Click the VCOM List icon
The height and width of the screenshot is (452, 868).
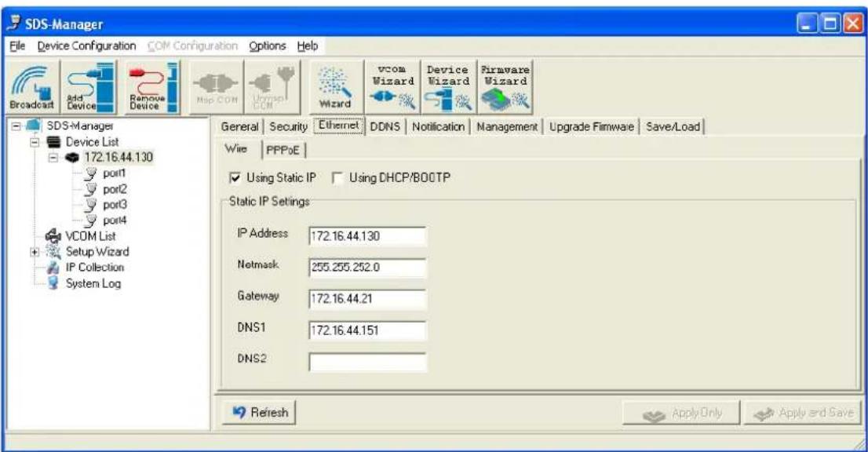[53, 236]
